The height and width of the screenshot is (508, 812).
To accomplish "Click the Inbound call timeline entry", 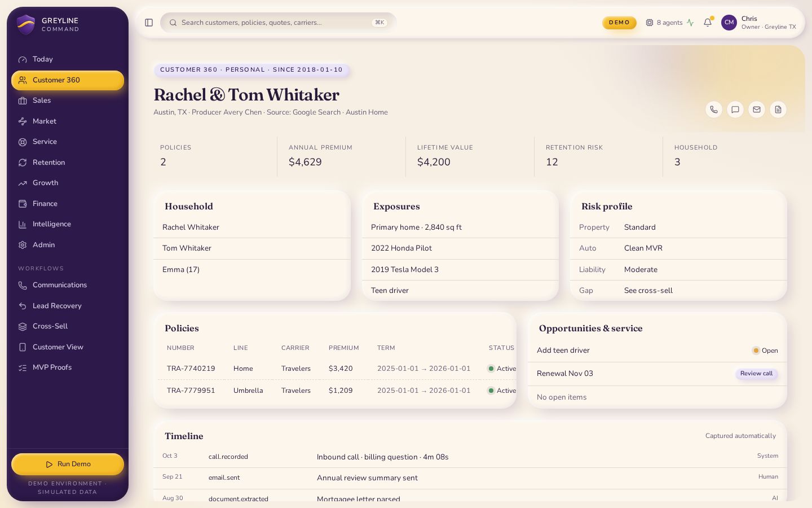I will click(x=470, y=457).
